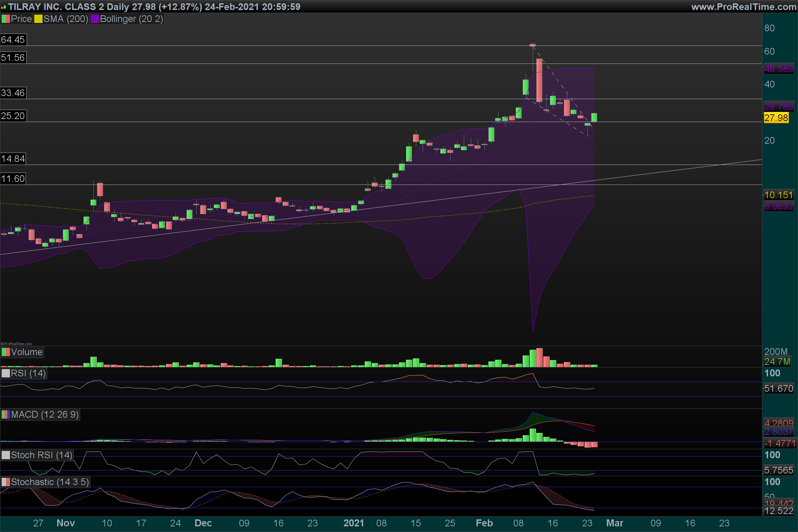The width and height of the screenshot is (798, 532).
Task: Click the Feb marker on time axis
Action: pos(484,523)
